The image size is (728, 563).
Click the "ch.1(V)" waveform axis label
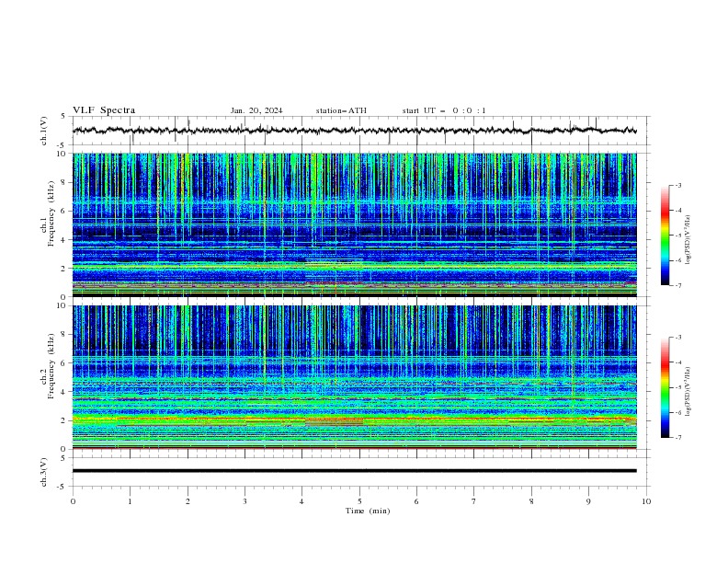44,131
